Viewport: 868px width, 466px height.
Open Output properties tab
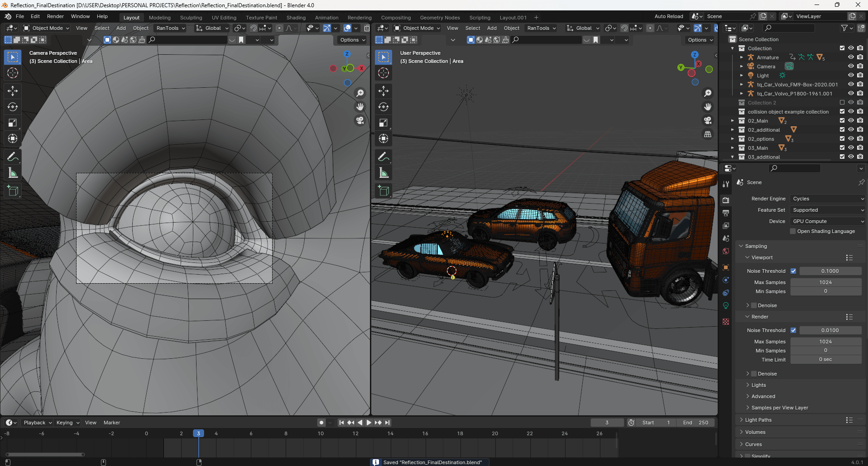tap(726, 213)
